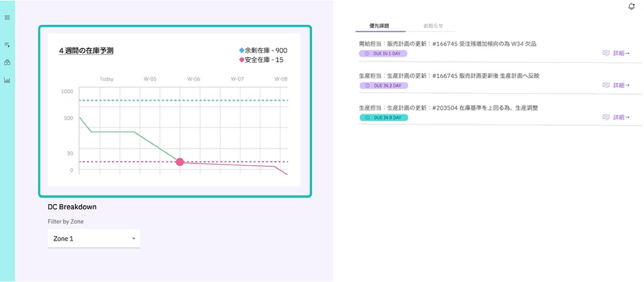Click the chart title 4週間の在庫予測
644x282 pixels.
click(86, 51)
